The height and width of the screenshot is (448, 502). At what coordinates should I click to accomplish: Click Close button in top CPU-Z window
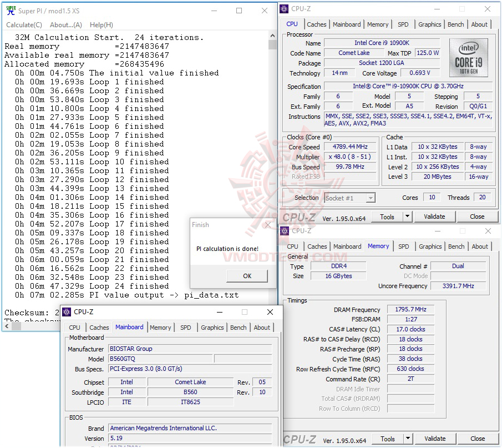coord(477,217)
